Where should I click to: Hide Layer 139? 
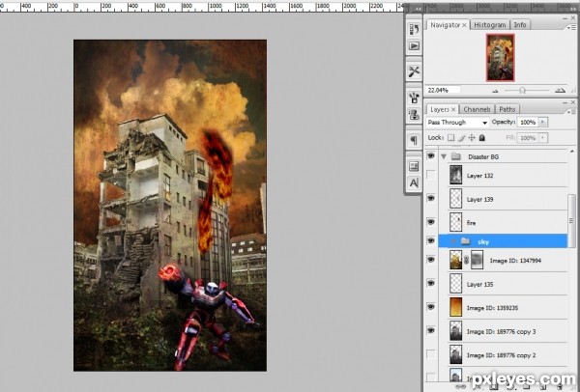pos(431,198)
